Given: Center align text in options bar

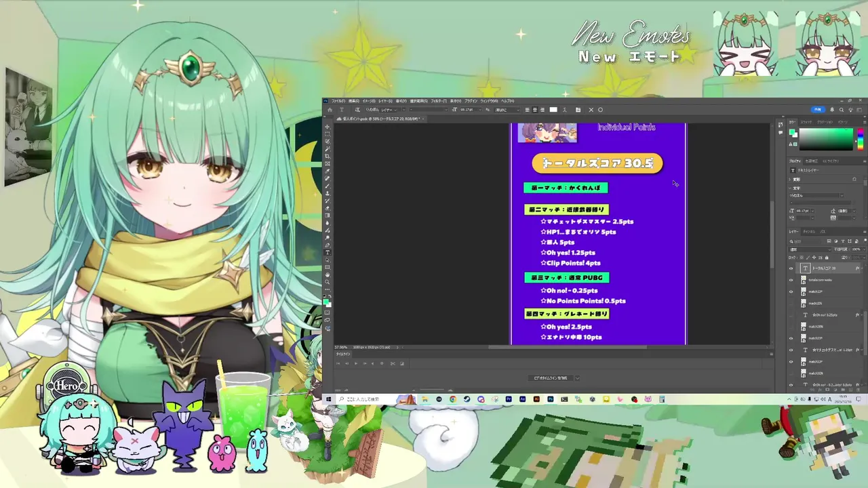Looking at the screenshot, I should click(535, 110).
